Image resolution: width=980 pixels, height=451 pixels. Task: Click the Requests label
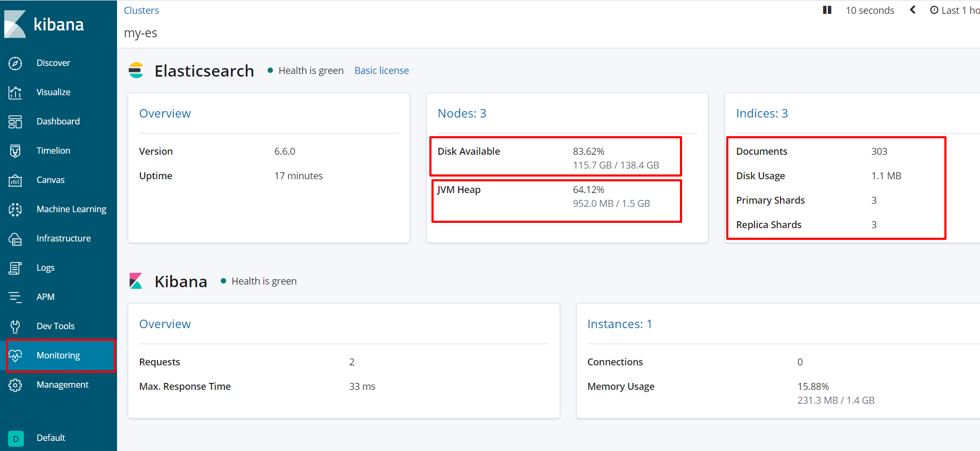[x=160, y=362]
